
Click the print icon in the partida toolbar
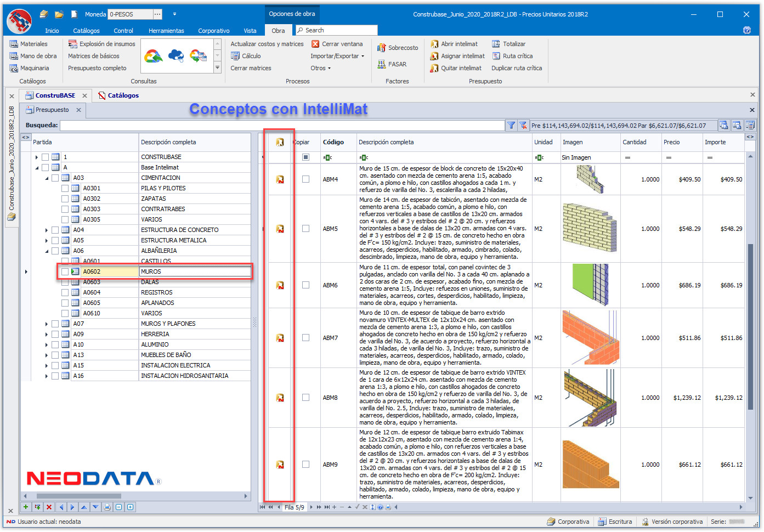(107, 507)
